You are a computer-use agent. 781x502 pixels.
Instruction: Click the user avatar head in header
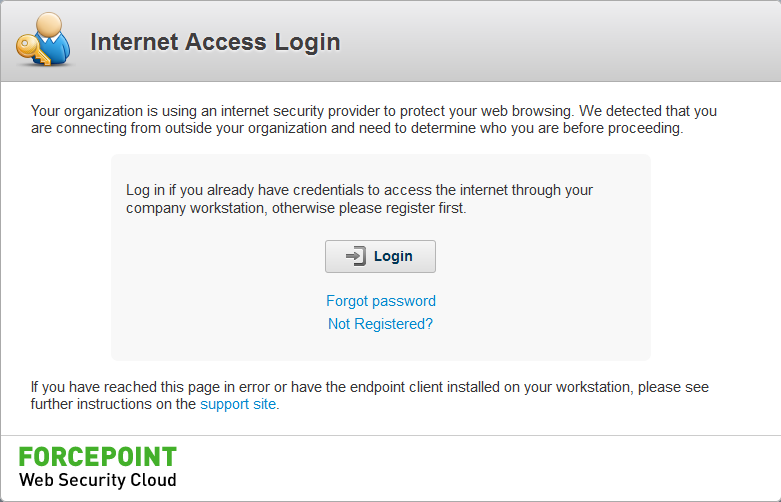(49, 24)
